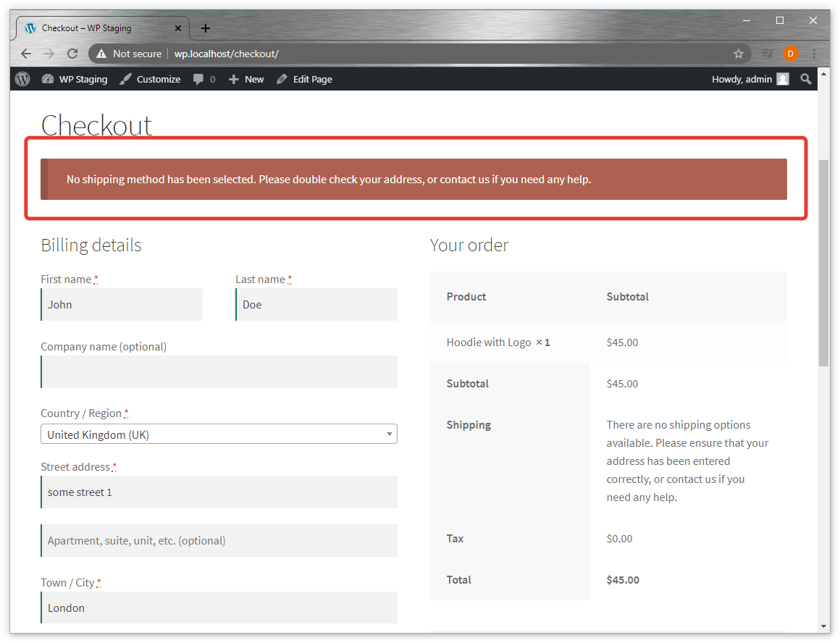Click the page vertical scrollbar thumb
Screen dimensions: 840x643
pyautogui.click(x=823, y=263)
